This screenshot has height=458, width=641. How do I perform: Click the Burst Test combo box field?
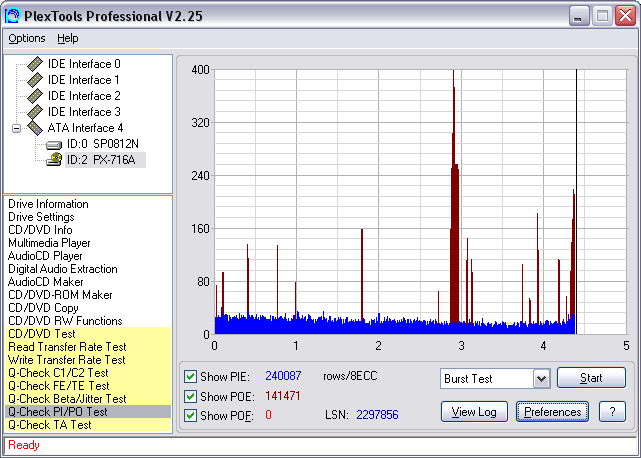pyautogui.click(x=495, y=379)
